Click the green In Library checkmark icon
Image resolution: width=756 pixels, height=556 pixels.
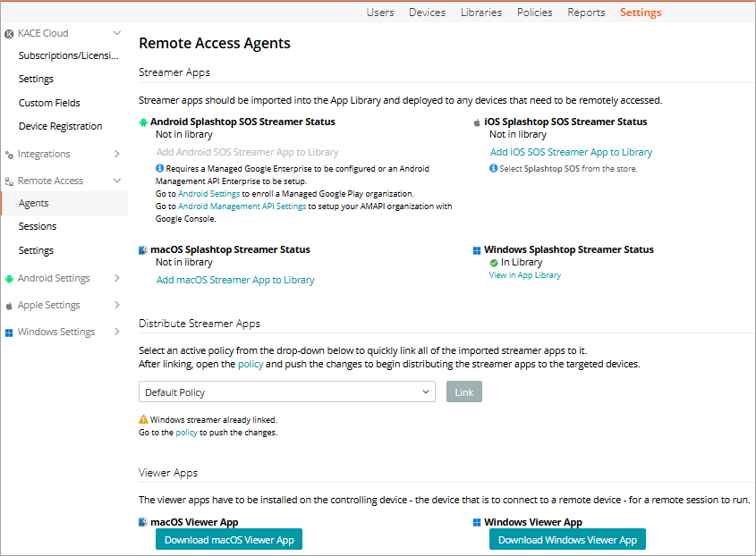point(494,263)
